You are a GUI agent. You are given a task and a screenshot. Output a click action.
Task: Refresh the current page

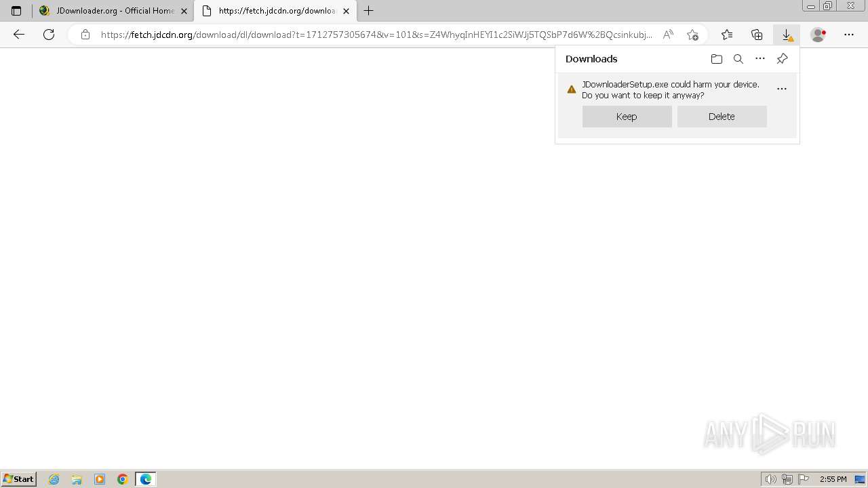coord(49,35)
